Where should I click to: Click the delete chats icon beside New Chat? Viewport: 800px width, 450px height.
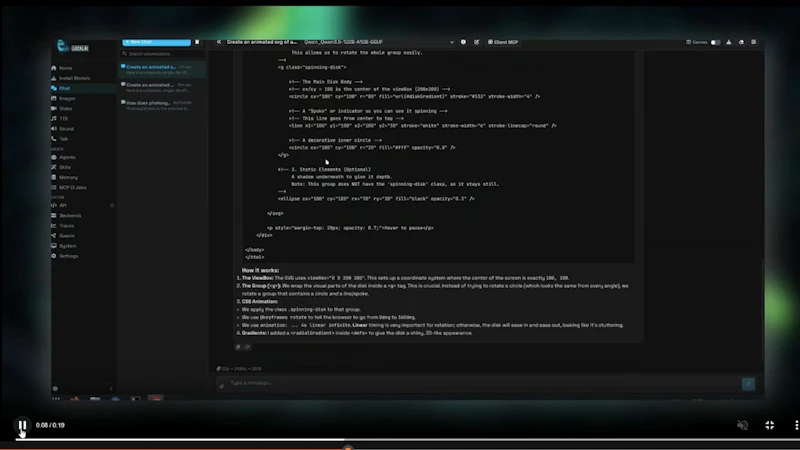click(197, 42)
